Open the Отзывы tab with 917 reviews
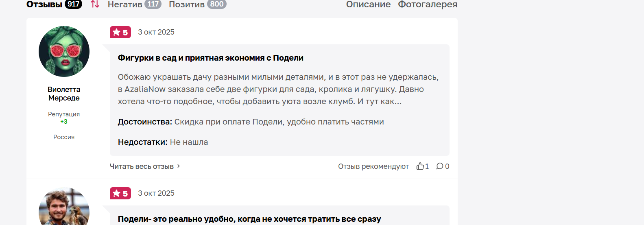Viewport: 644px width, 225px height. (x=54, y=4)
